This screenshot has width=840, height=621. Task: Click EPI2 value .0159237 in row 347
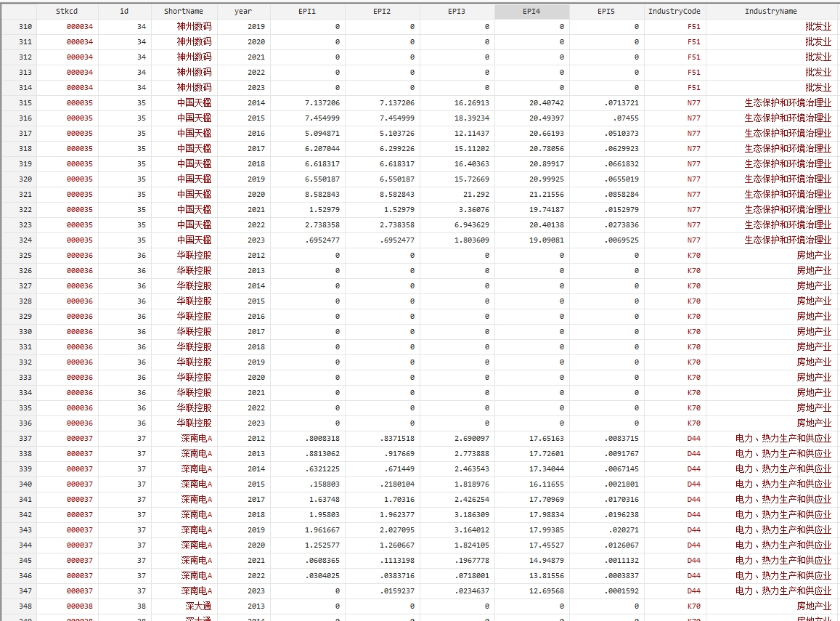point(397,591)
